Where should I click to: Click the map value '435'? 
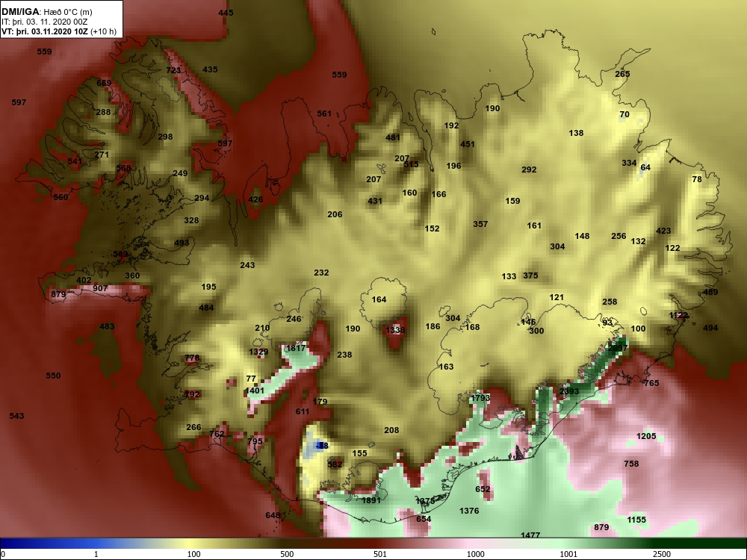coord(210,69)
